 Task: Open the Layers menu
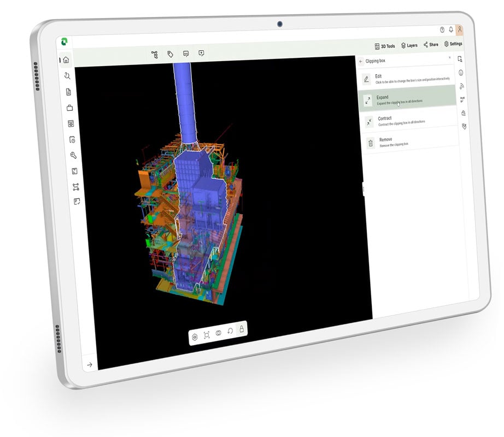point(409,45)
